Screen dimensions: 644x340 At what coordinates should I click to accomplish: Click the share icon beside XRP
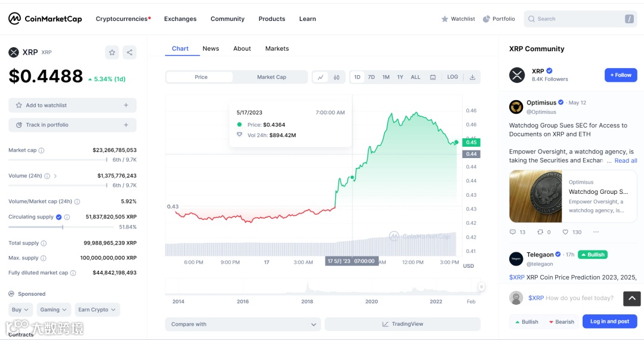(129, 52)
